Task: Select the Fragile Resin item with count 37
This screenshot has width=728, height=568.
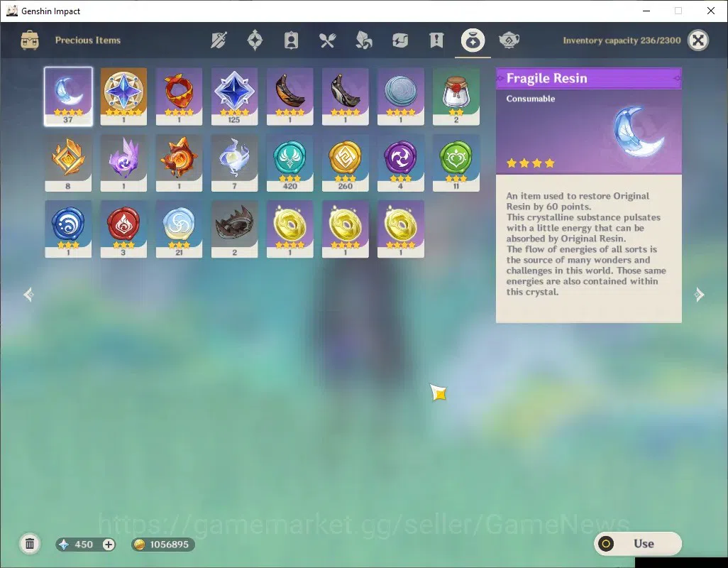Action: (68, 96)
